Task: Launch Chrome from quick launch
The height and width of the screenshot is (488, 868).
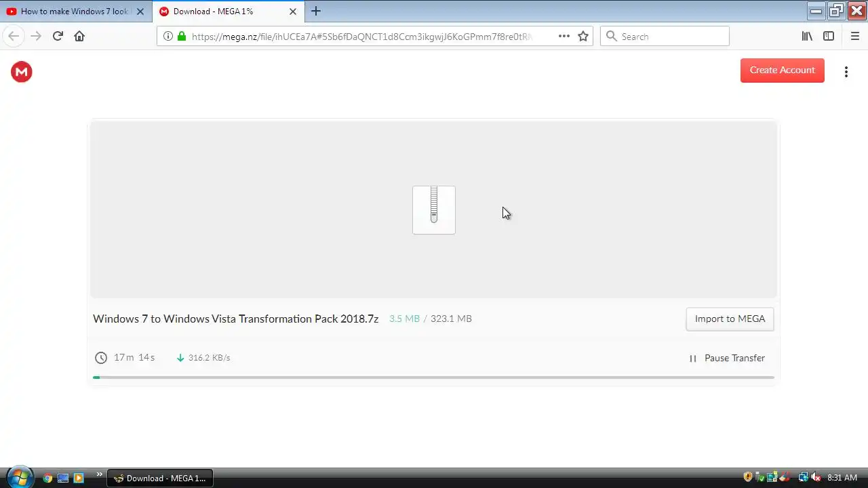Action: coord(47,478)
